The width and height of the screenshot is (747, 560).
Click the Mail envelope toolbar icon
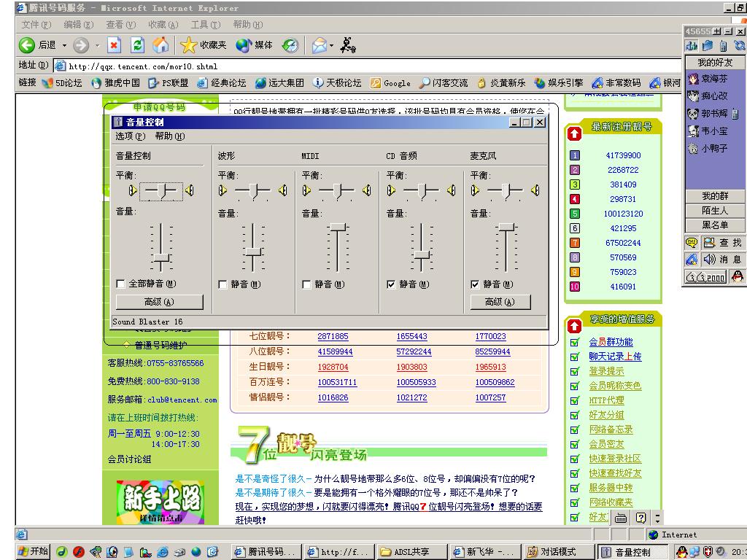[320, 45]
